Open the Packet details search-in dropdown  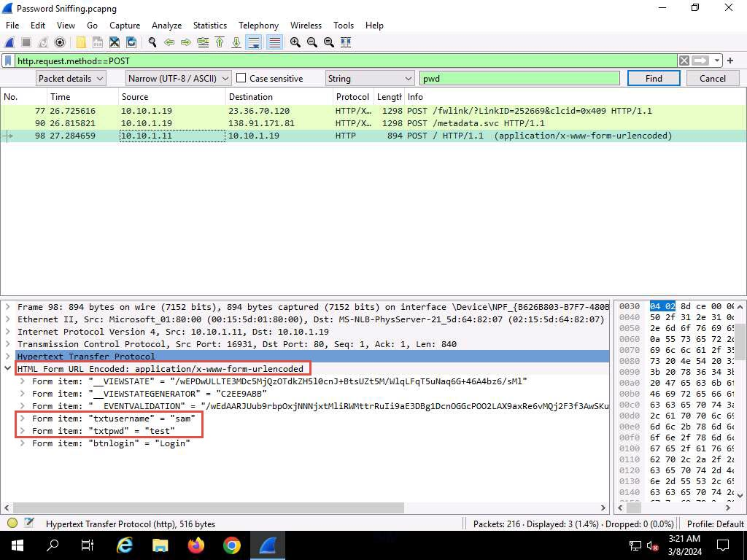[71, 79]
